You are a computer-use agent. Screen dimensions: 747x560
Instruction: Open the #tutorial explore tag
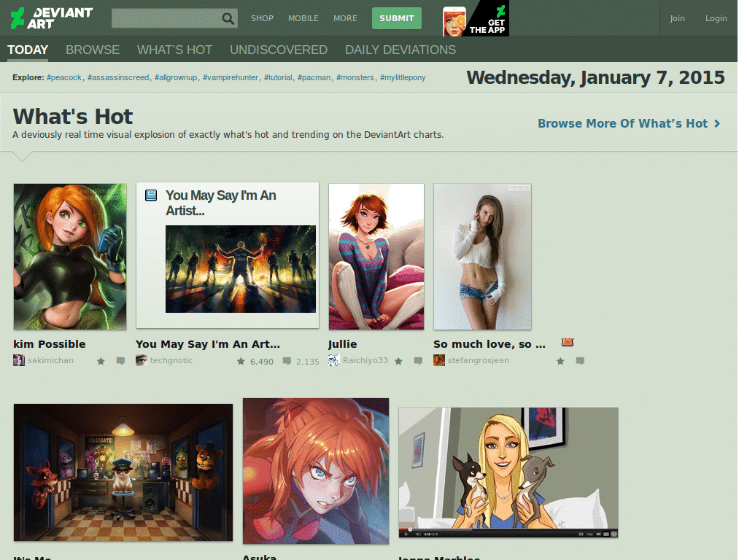point(278,77)
